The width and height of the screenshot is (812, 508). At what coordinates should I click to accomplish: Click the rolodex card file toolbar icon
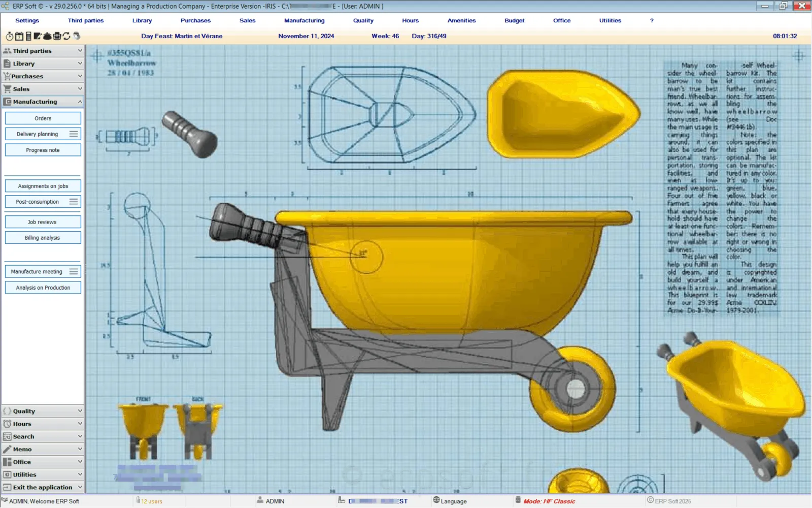coord(57,36)
